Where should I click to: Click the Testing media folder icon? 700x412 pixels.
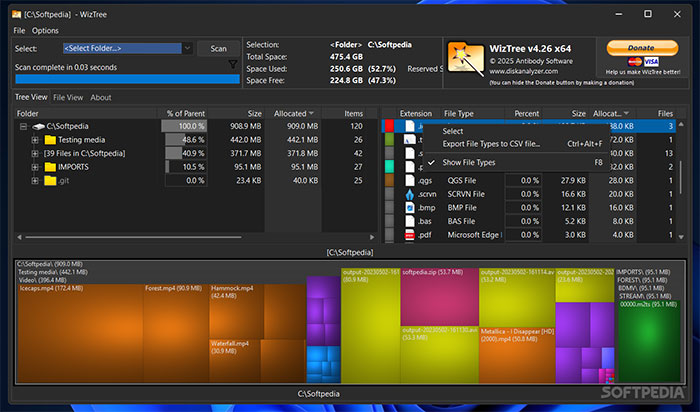pos(50,140)
